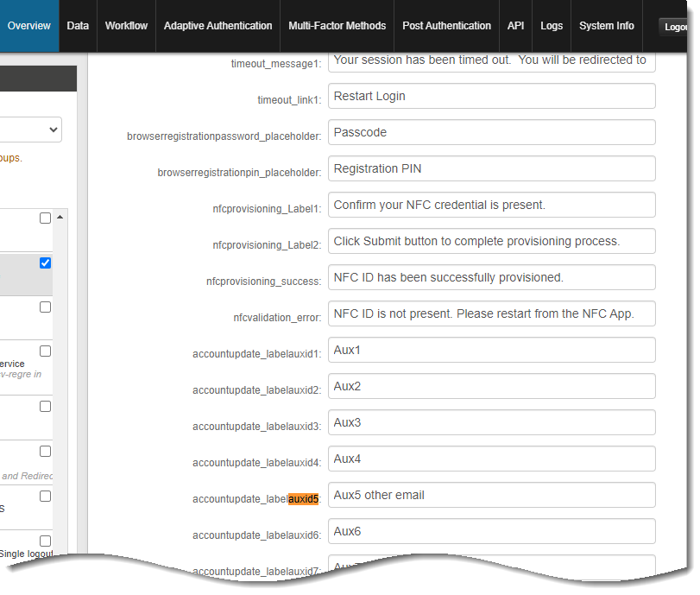
Task: Open the API tab
Action: pyautogui.click(x=515, y=26)
